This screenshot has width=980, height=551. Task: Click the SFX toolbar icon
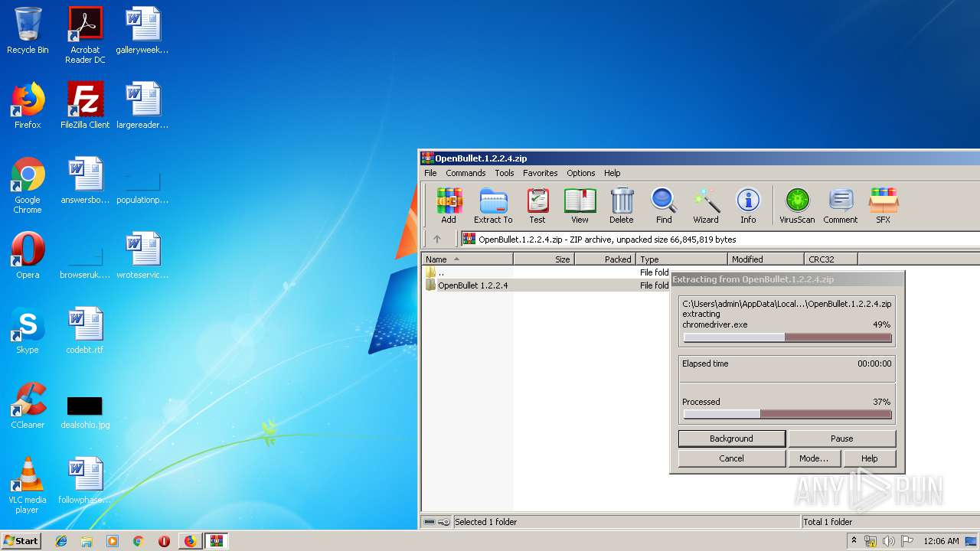click(883, 206)
